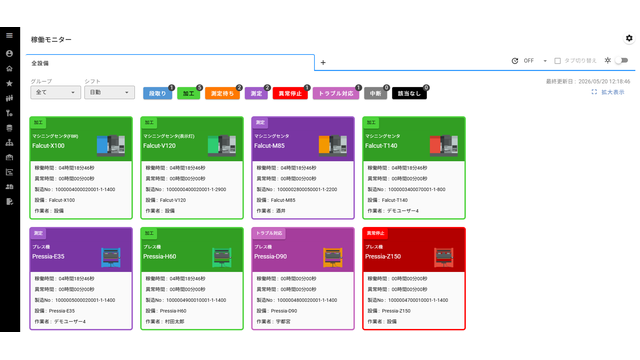Click the people group sidebar icon
This screenshot has height=360, width=640.
[9, 187]
